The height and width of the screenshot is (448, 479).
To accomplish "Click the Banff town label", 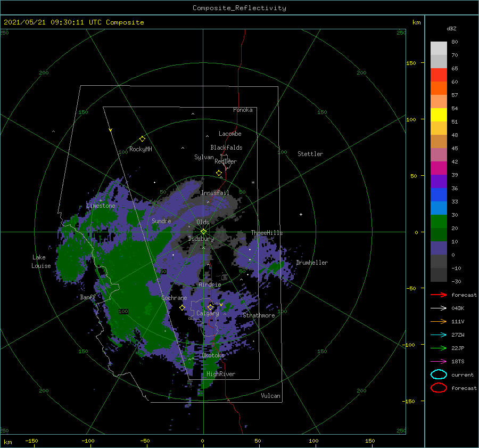I will [x=88, y=297].
